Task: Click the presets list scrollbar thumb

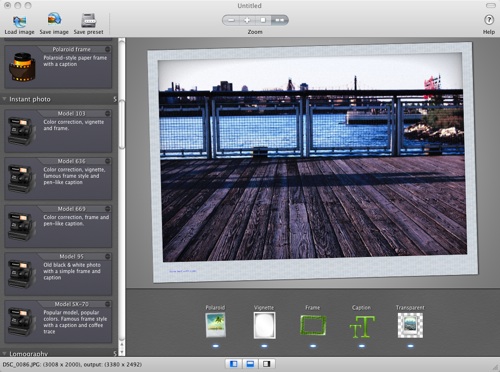Action: tap(122, 124)
